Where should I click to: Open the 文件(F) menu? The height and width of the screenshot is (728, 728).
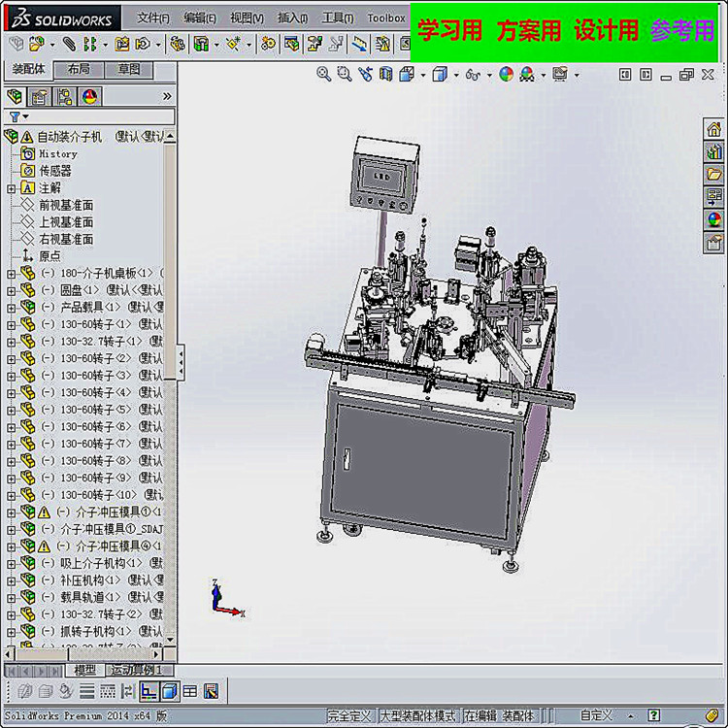152,17
